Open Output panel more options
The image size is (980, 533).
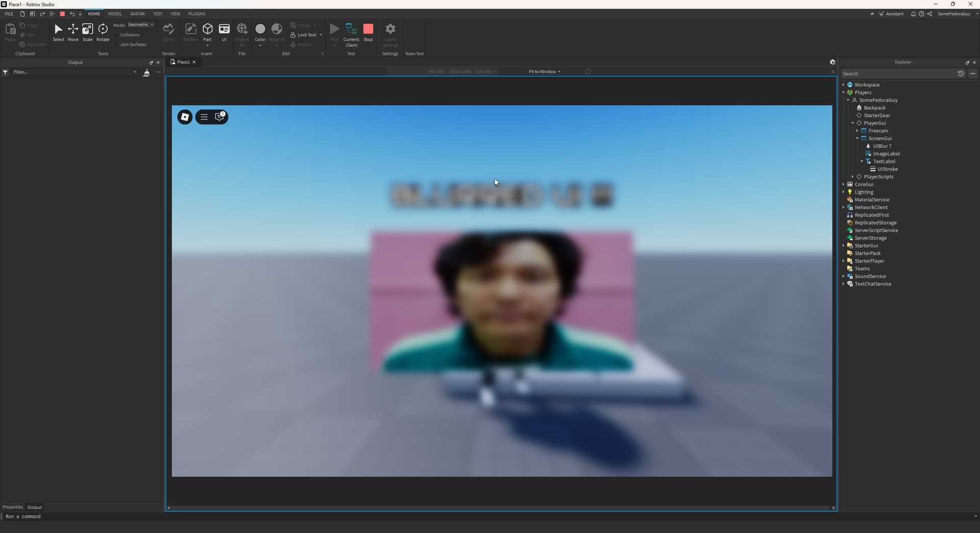(158, 72)
